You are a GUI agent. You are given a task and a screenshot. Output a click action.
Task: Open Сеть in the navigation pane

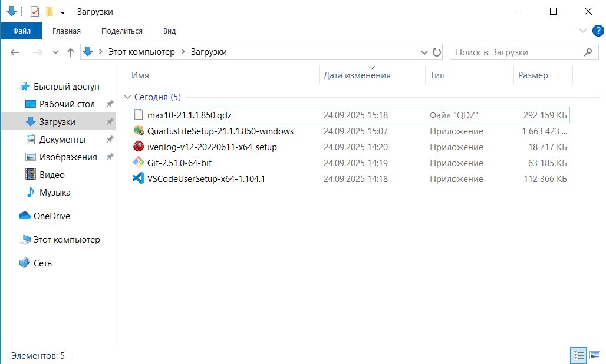tap(42, 263)
